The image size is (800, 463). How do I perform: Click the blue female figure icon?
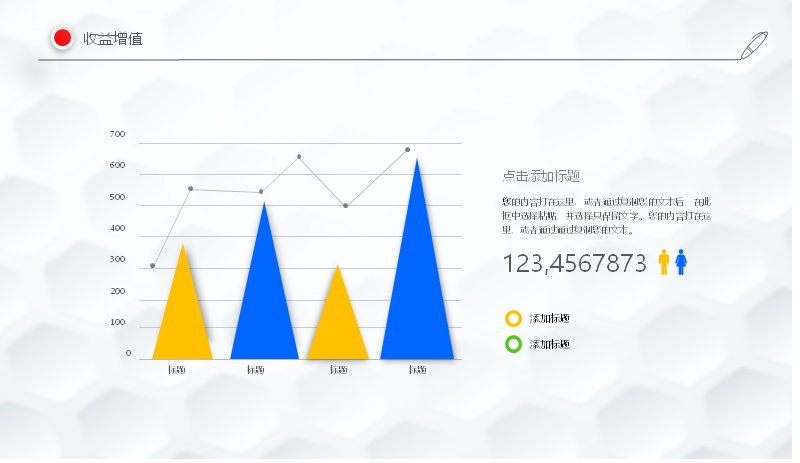click(x=681, y=262)
